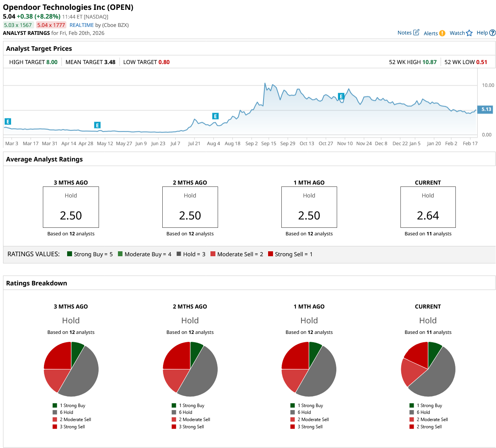The width and height of the screenshot is (496, 448).
Task: Click Hold gray swatch in Ratings Values legend
Action: [x=179, y=254]
